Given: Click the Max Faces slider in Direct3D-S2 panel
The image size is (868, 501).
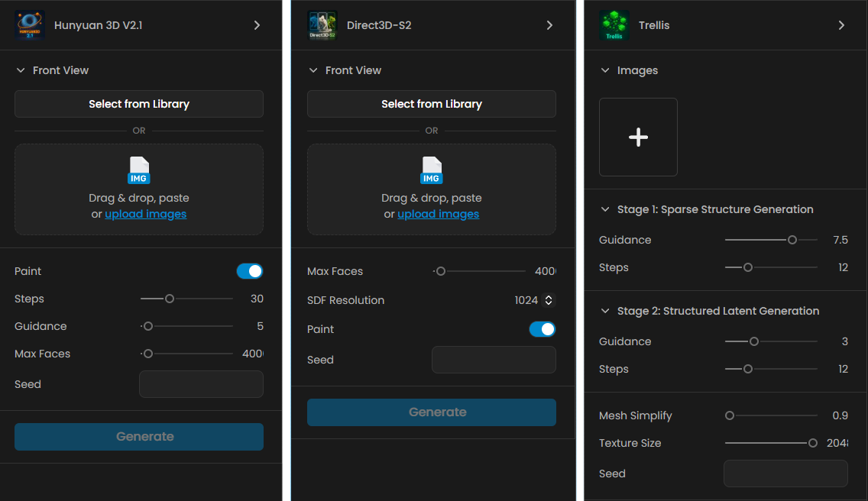Looking at the screenshot, I should pyautogui.click(x=479, y=271).
